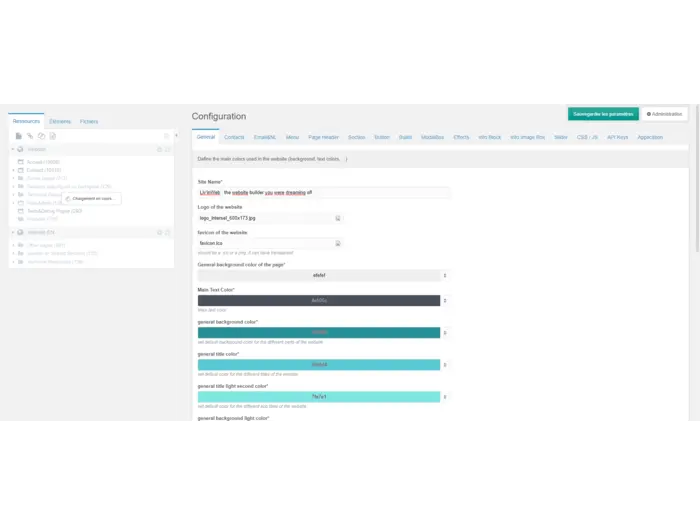Click the new static resource icon
Viewport: 700px width, 525px height.
pyautogui.click(x=53, y=135)
